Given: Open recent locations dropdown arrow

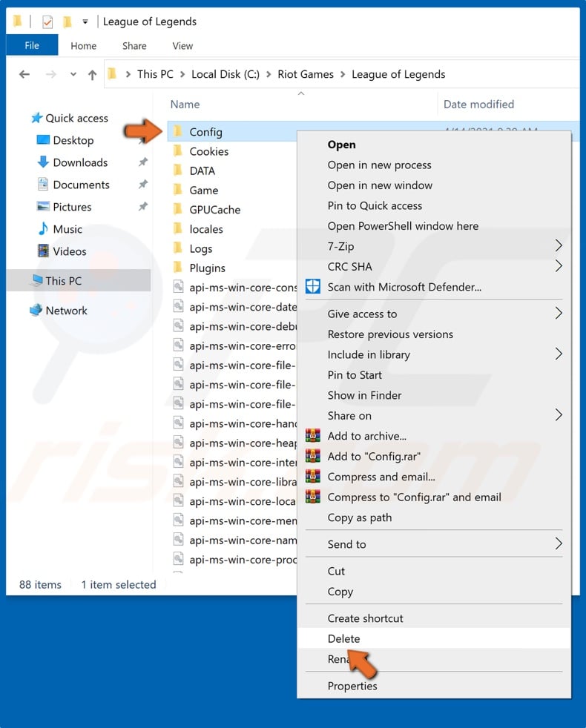Looking at the screenshot, I should coord(73,74).
